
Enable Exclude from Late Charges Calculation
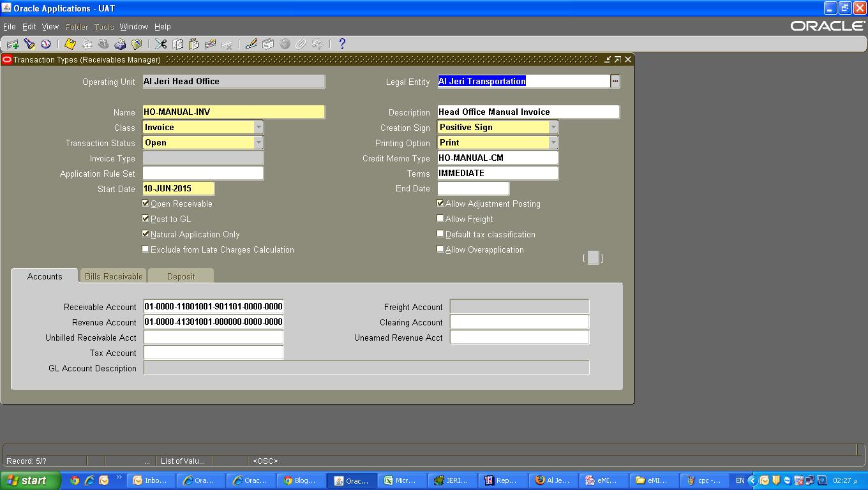[146, 249]
